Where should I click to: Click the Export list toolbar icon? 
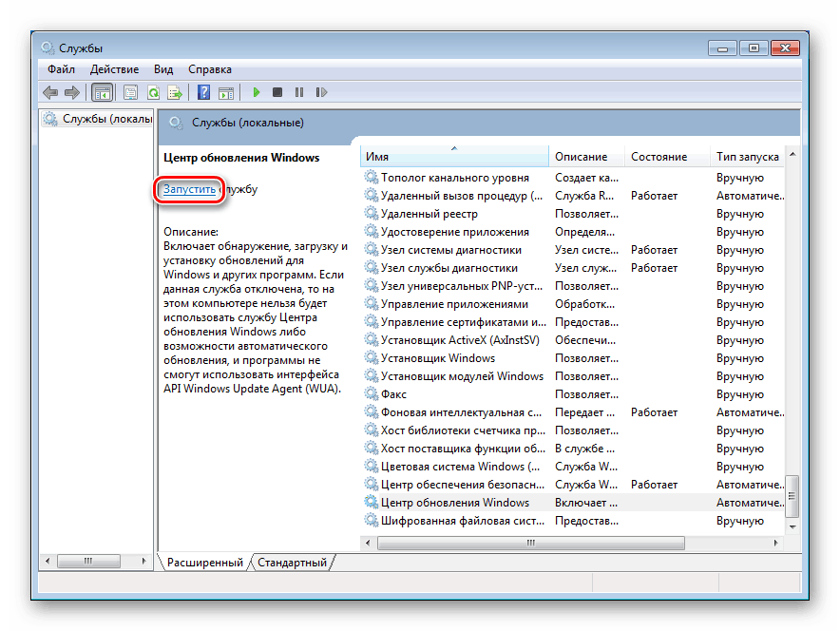[175, 93]
